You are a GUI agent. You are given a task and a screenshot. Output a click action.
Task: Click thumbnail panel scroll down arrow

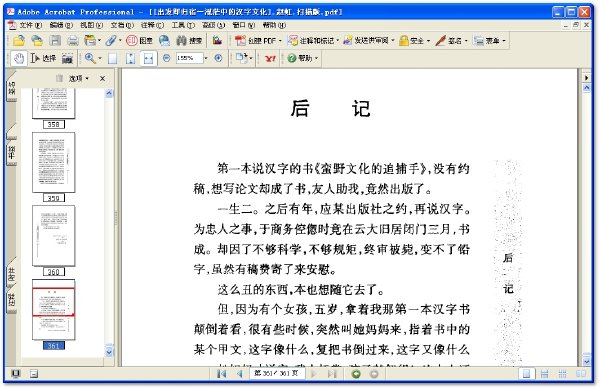(x=109, y=351)
